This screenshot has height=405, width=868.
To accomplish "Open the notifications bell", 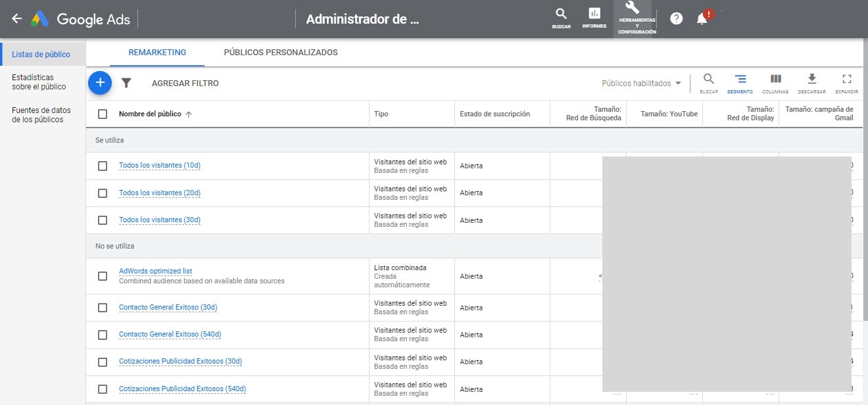I will tap(702, 19).
